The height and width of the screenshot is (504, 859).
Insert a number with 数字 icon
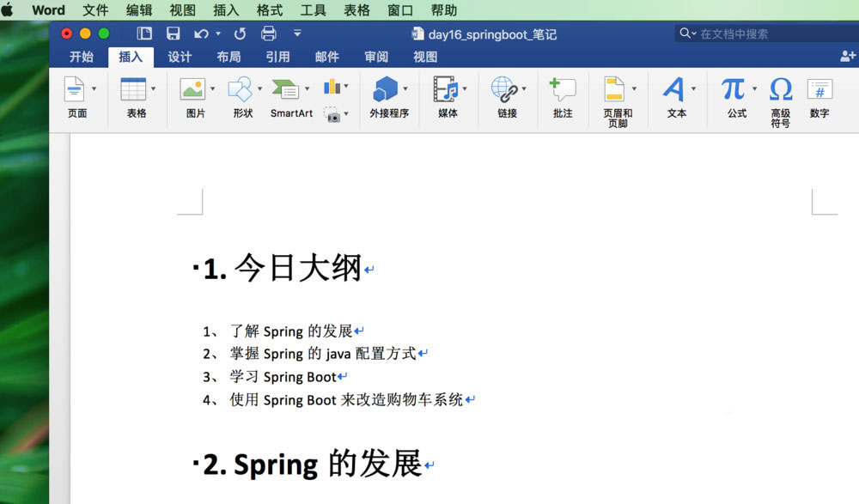tap(820, 89)
